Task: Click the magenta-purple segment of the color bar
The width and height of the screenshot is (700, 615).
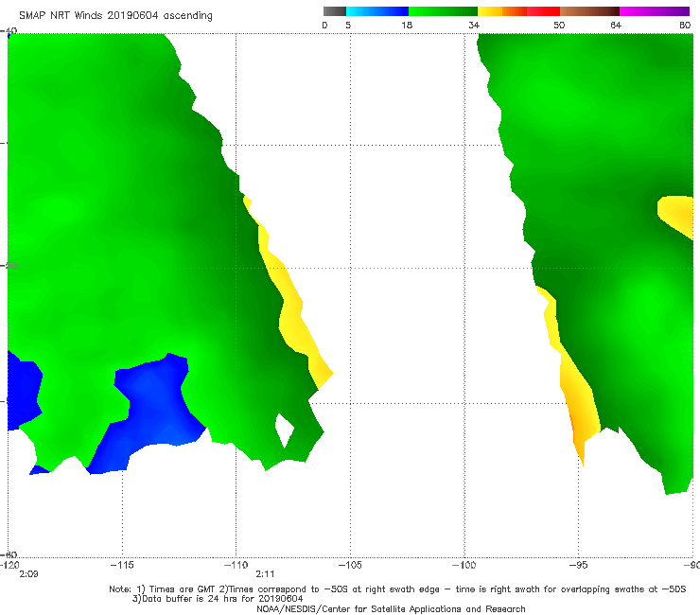Action: point(655,11)
